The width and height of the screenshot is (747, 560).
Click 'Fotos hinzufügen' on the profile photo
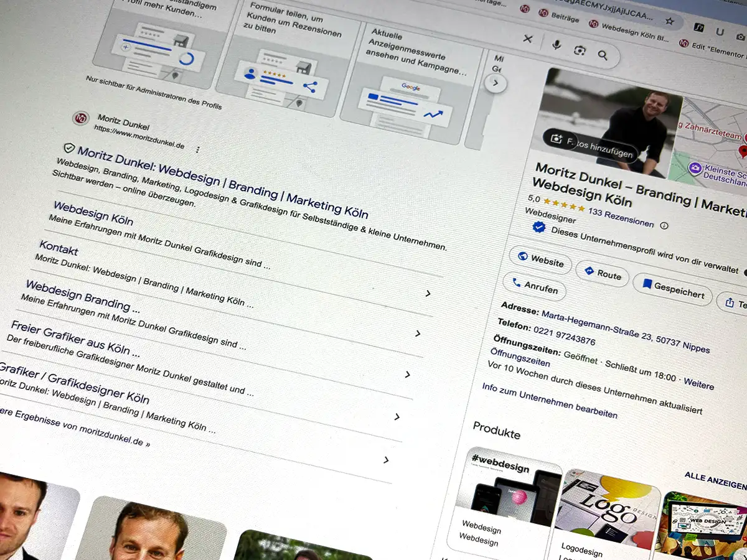click(x=591, y=146)
